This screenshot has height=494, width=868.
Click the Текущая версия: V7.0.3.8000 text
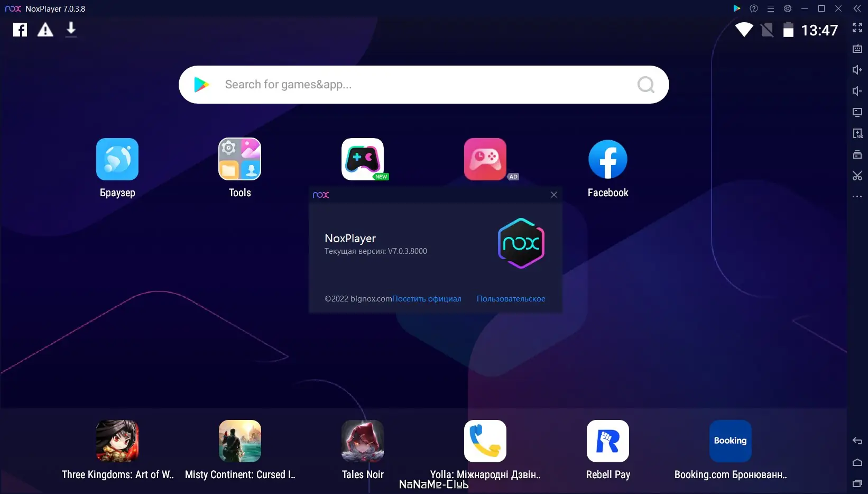[x=376, y=251]
